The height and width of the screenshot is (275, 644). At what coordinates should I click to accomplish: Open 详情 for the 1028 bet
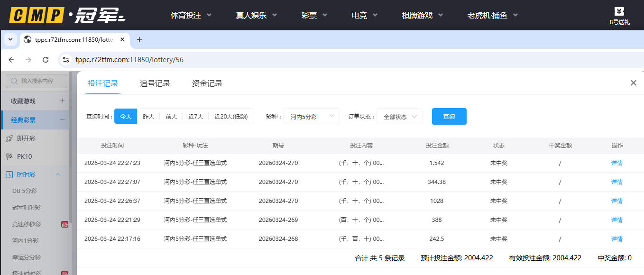(x=616, y=201)
